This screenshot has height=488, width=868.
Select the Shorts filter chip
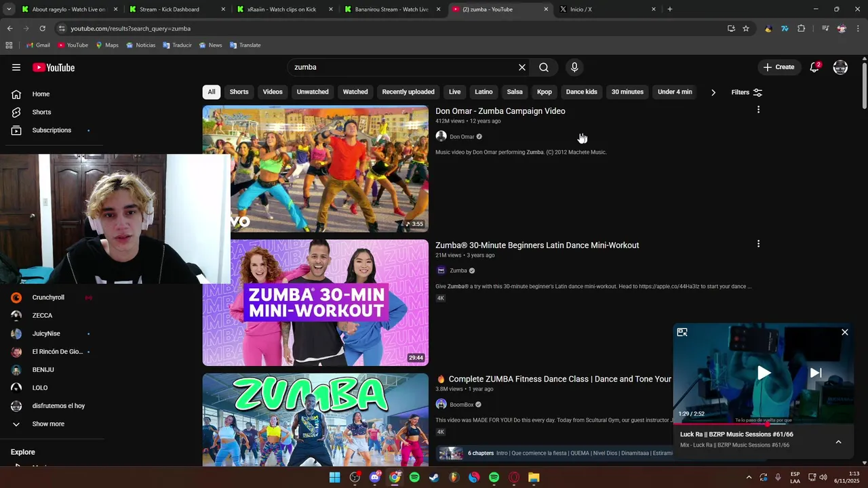(239, 92)
